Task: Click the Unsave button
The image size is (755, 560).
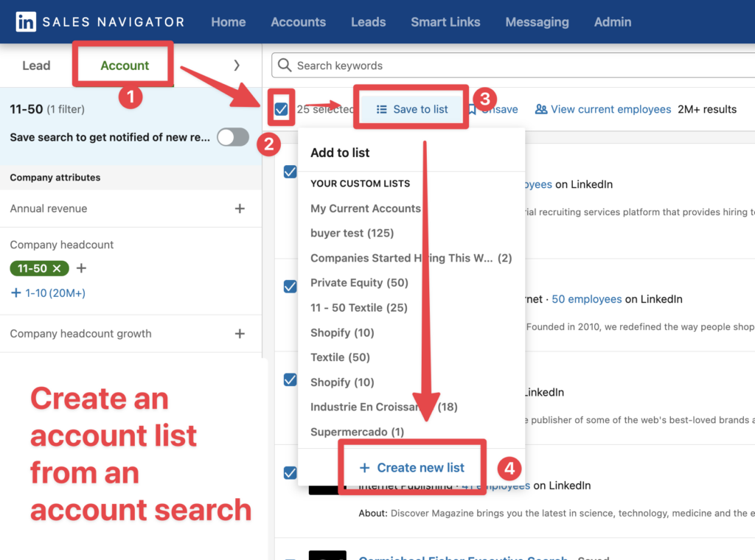Action: pyautogui.click(x=493, y=109)
